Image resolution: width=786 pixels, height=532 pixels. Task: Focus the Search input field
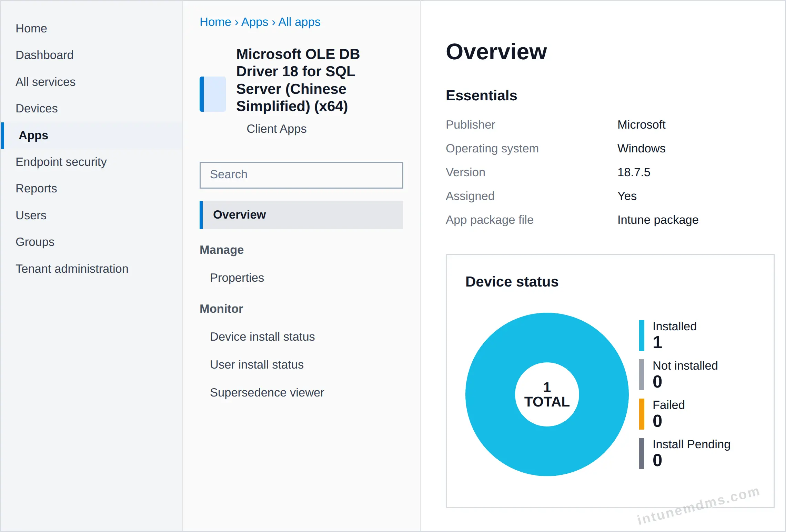pos(301,175)
